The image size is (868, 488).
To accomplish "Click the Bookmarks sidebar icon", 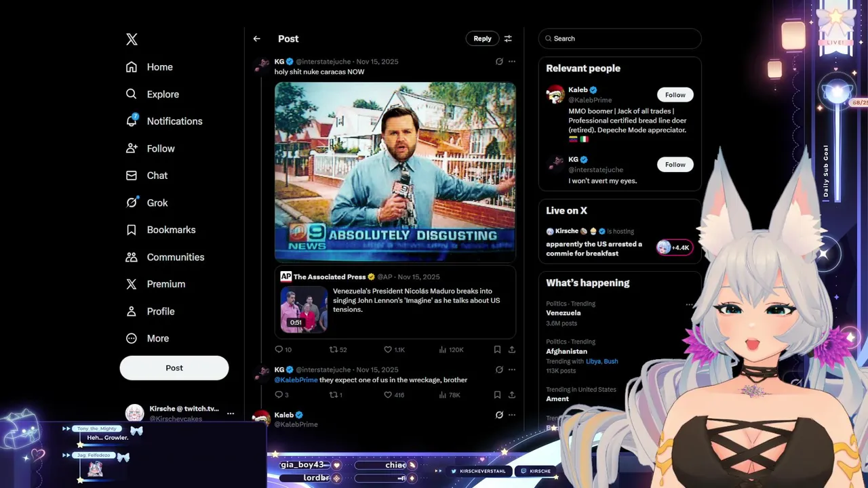I will pyautogui.click(x=132, y=230).
